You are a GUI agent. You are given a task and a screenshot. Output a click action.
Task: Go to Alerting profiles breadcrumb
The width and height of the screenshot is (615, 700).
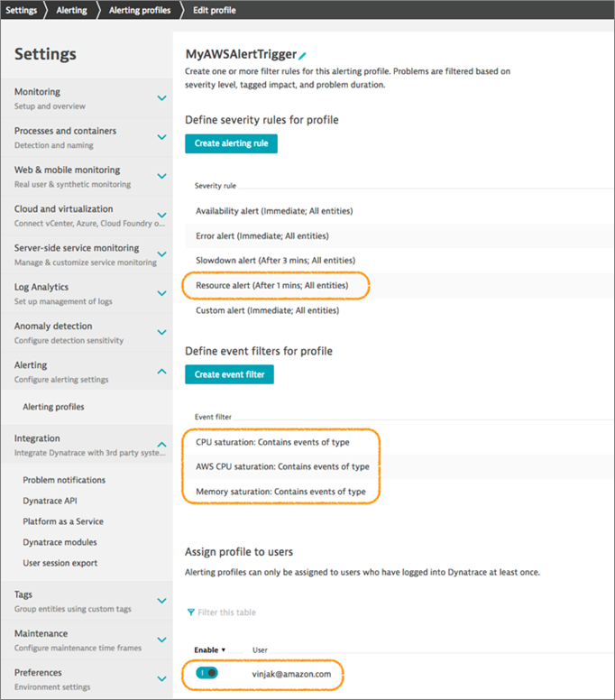pos(140,10)
